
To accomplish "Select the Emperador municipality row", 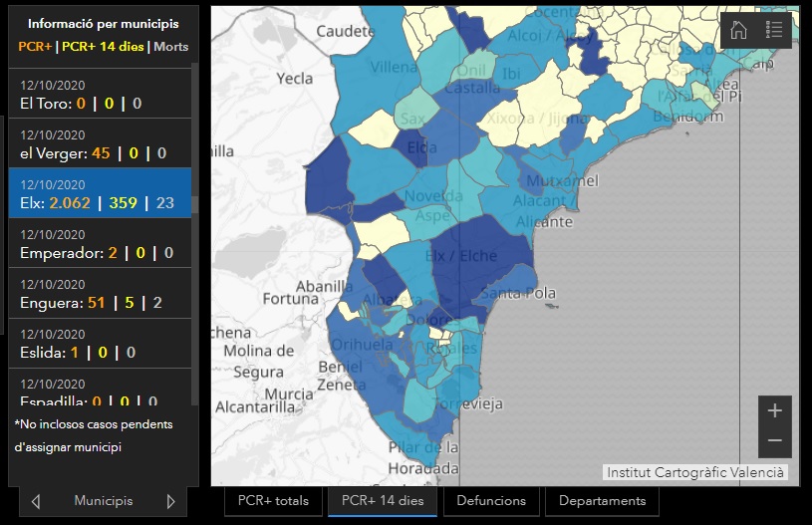I will (98, 243).
